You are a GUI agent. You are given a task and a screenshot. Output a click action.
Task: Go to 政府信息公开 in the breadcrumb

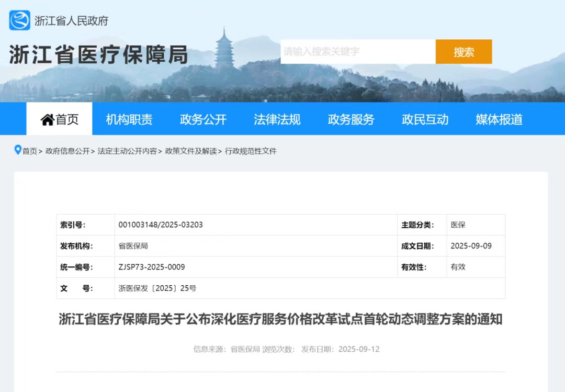[67, 151]
